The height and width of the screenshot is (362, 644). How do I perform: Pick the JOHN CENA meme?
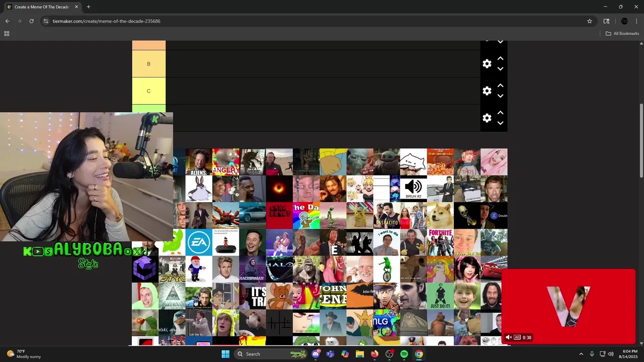click(x=333, y=296)
